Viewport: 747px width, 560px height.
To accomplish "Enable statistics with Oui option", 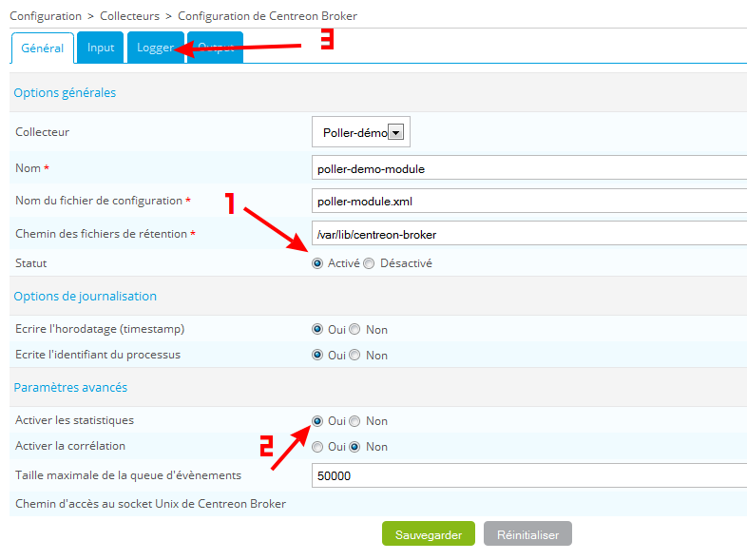I will click(x=317, y=421).
